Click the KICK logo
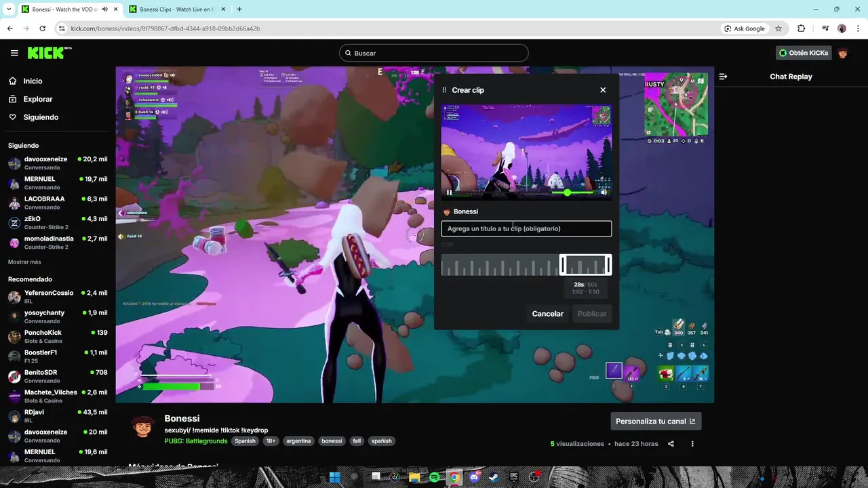The width and height of the screenshot is (868, 488). pos(49,53)
